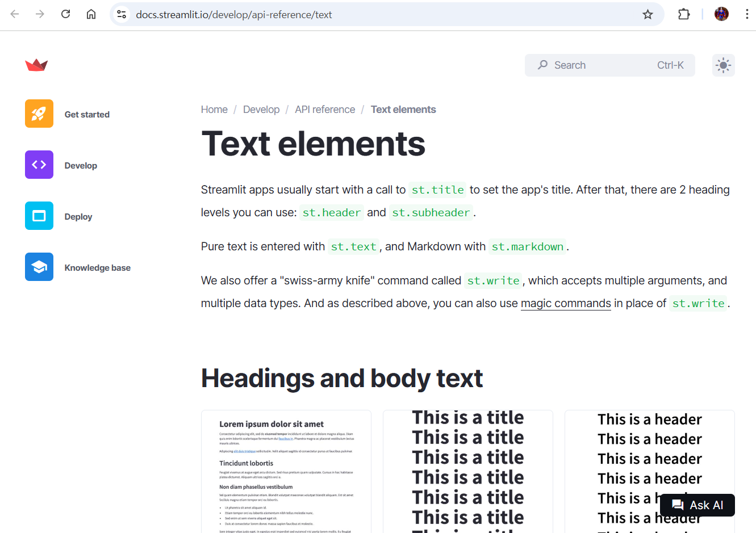Open the st.write link after 'command called'
This screenshot has width=756, height=533.
click(493, 280)
